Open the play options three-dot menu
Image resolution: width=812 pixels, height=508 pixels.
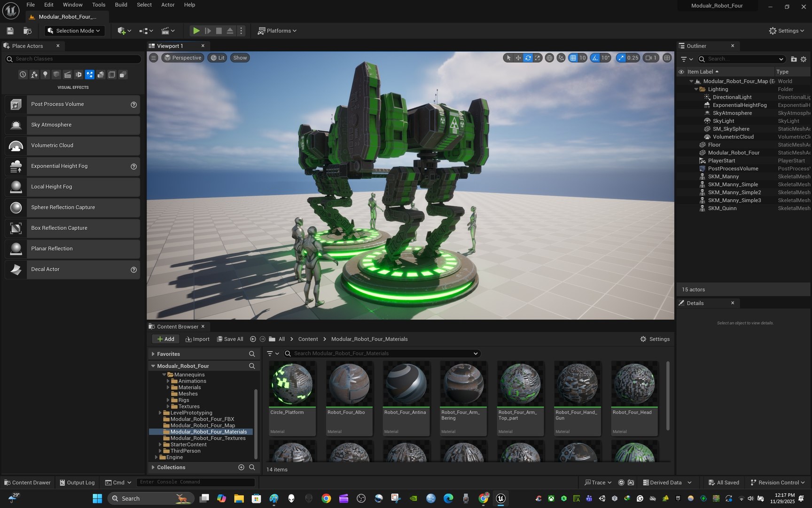241,31
